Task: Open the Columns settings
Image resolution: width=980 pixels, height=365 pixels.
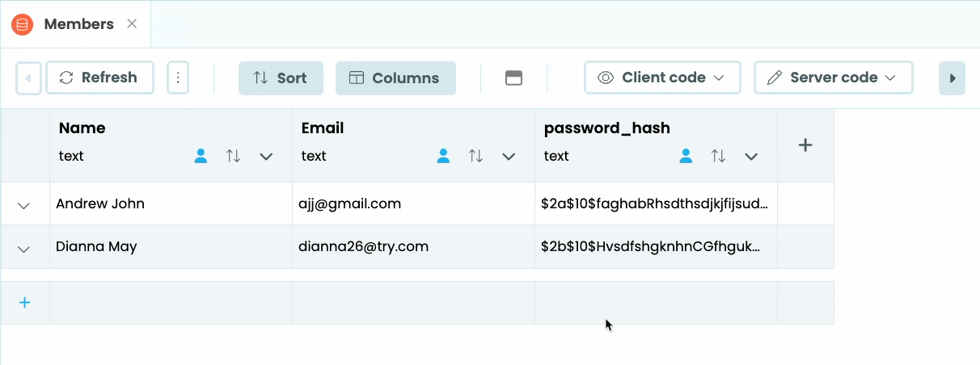Action: tap(395, 78)
